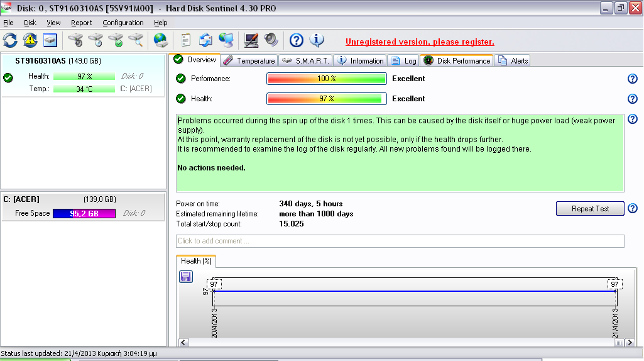Open the Configuration menu

click(123, 23)
